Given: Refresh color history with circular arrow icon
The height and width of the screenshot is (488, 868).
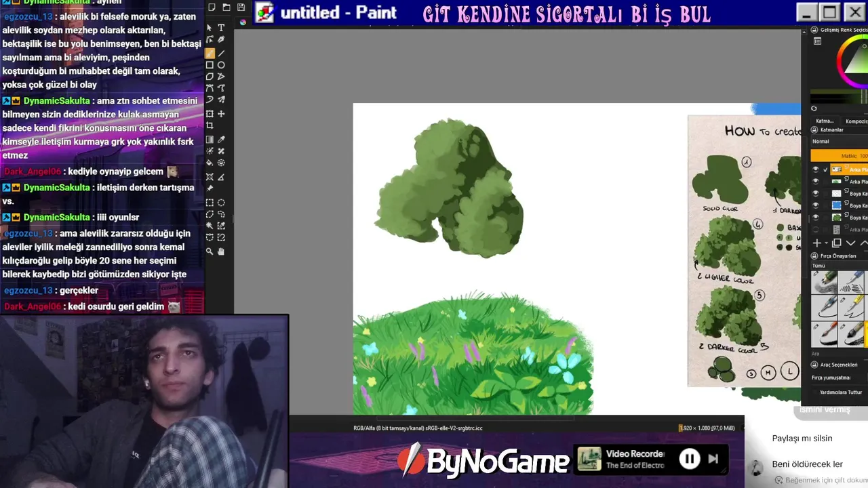Looking at the screenshot, I should pos(814,108).
